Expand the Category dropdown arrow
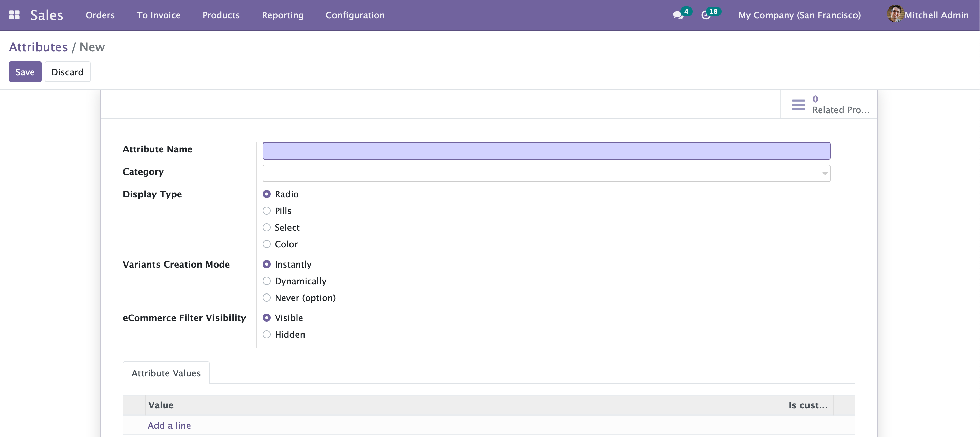Screen dimensions: 980x437 [825, 174]
